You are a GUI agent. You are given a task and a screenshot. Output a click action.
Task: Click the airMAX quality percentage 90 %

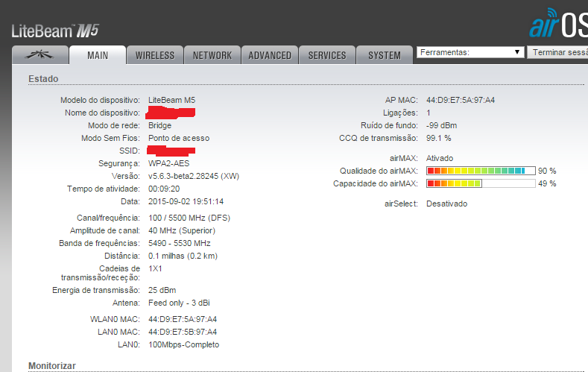tap(547, 171)
